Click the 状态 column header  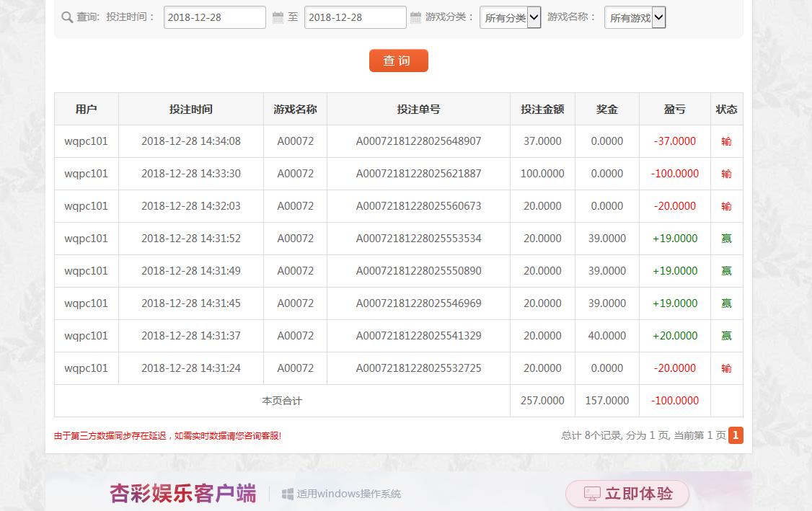(x=727, y=110)
